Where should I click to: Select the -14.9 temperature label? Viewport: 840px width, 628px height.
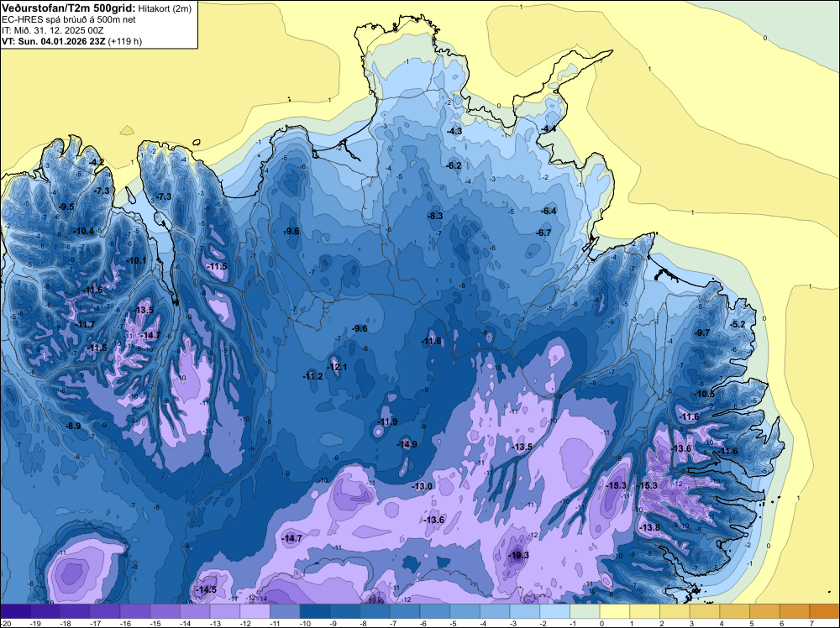(407, 444)
